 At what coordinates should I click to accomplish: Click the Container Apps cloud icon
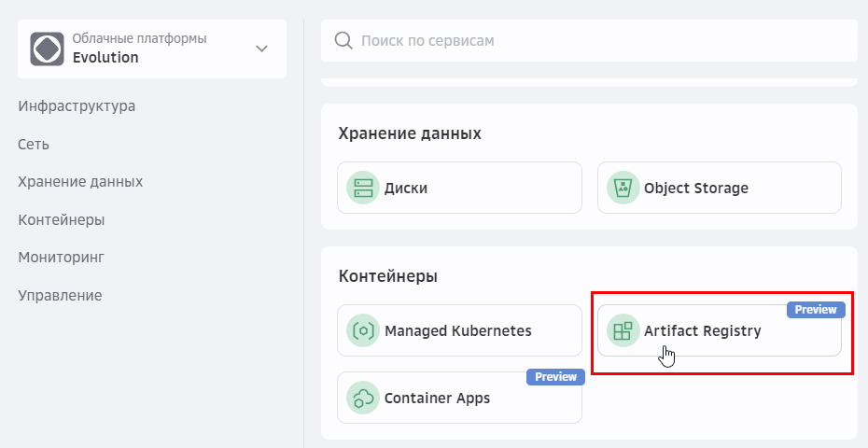tap(361, 398)
